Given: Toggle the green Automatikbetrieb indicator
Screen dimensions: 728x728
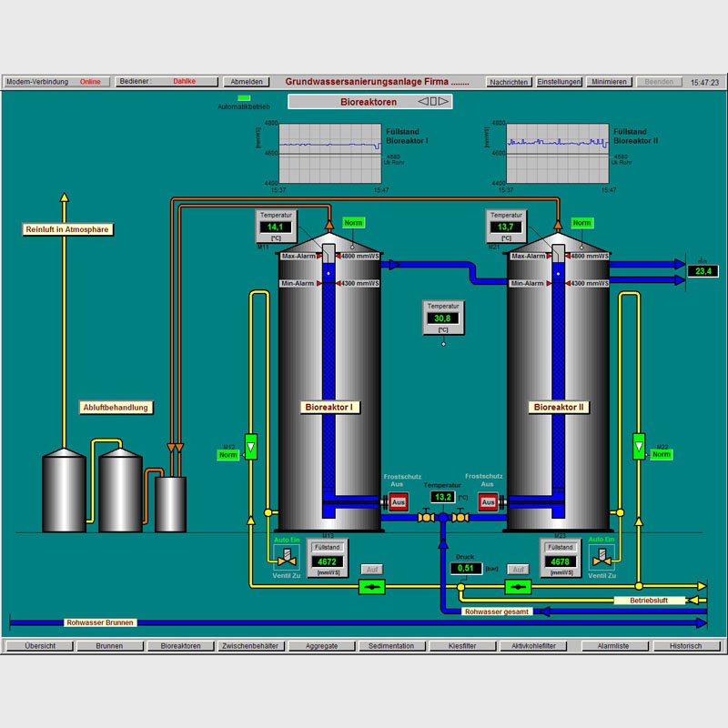Looking at the screenshot, I should 243,97.
